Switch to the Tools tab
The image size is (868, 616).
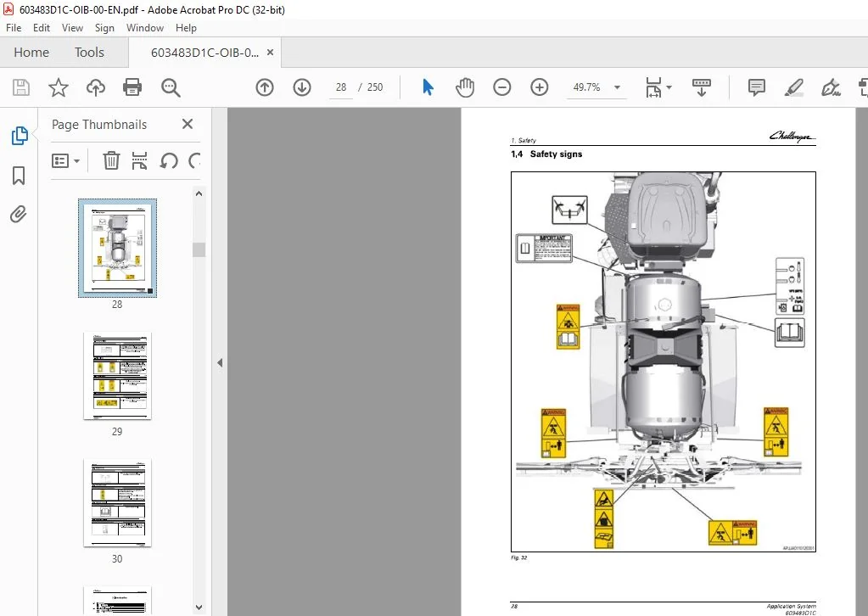[x=89, y=53]
